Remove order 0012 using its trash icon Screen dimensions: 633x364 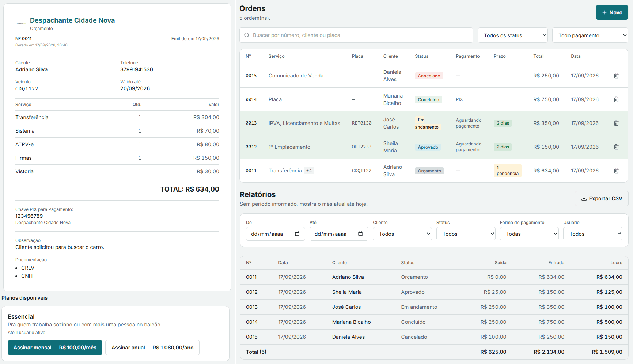click(x=616, y=147)
